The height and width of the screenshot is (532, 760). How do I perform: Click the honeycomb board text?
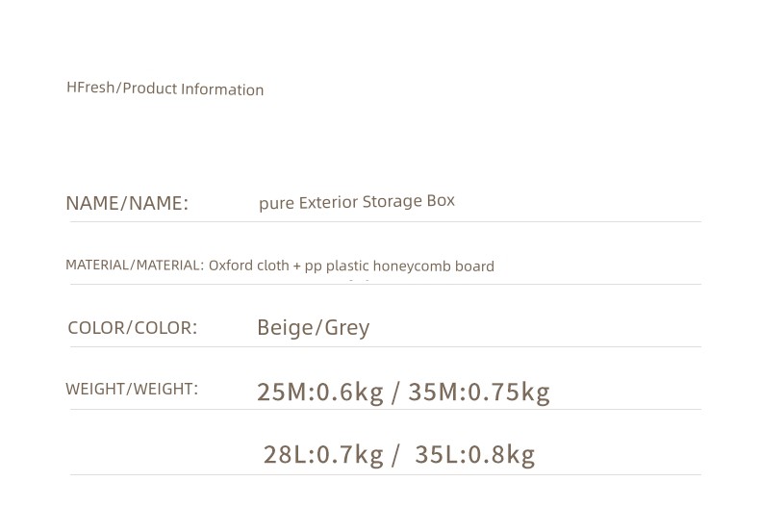tap(434, 266)
